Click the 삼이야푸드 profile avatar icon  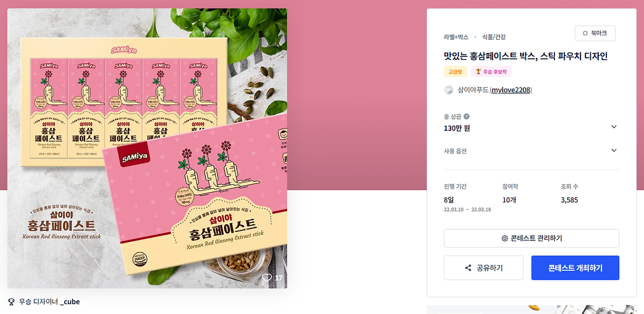[x=449, y=90]
